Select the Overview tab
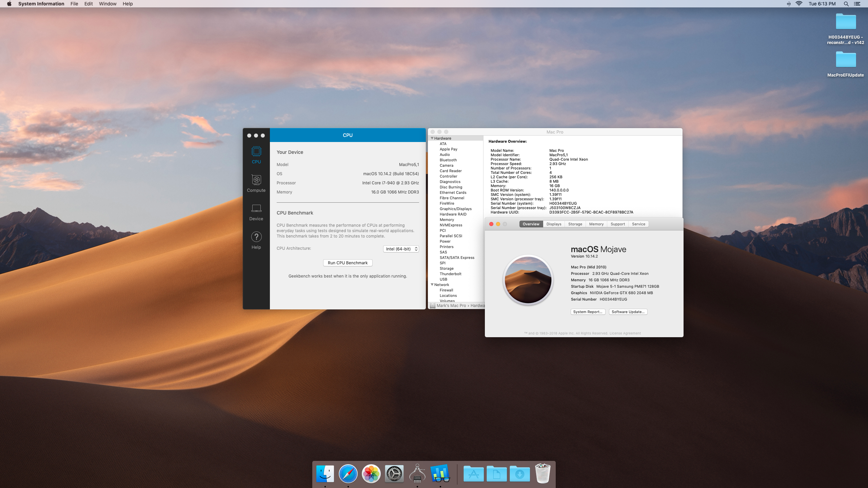 tap(531, 224)
